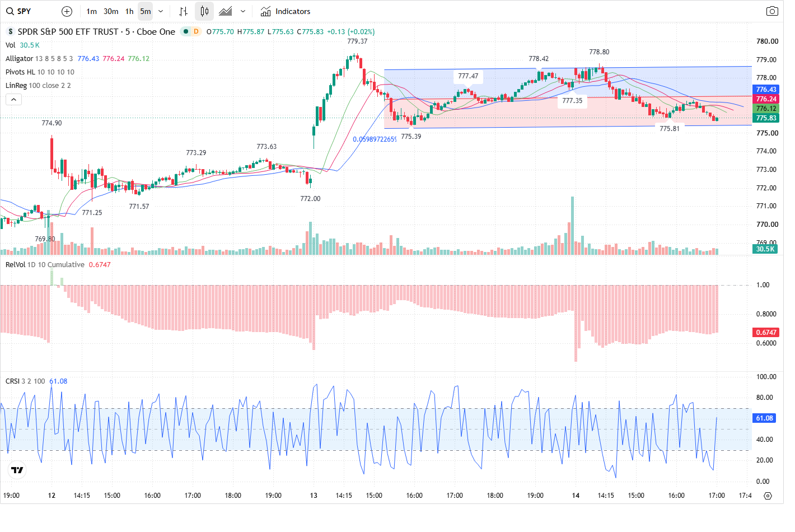Click the 30.5K volume scale label
795x532 pixels.
click(765, 249)
